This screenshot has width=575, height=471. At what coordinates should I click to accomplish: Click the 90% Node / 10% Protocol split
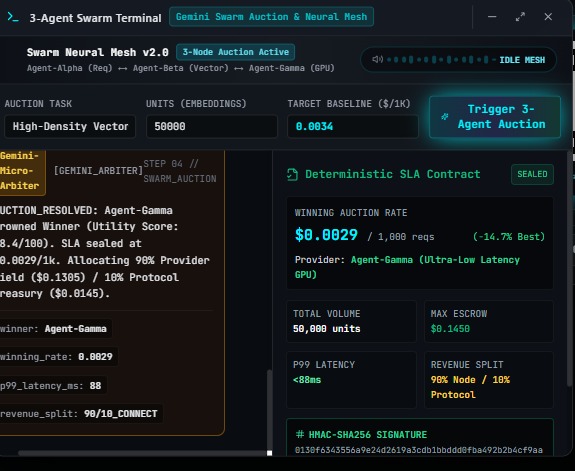470,387
